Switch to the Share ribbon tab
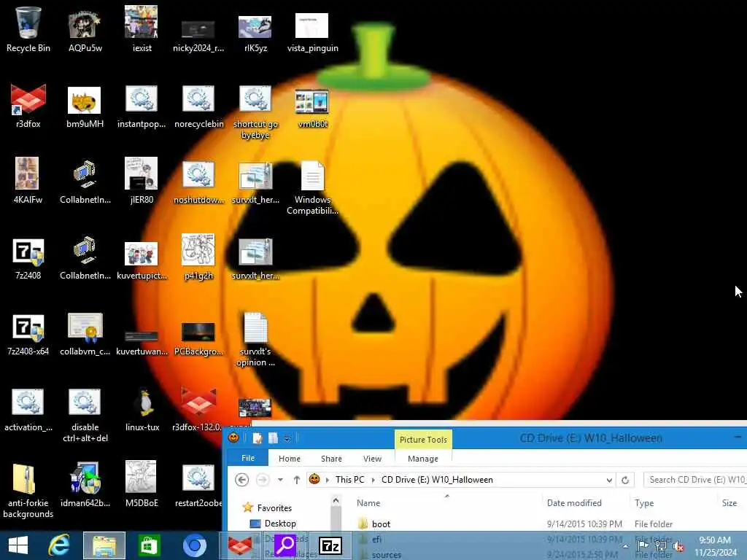Screen dimensions: 747x560 click(x=331, y=459)
